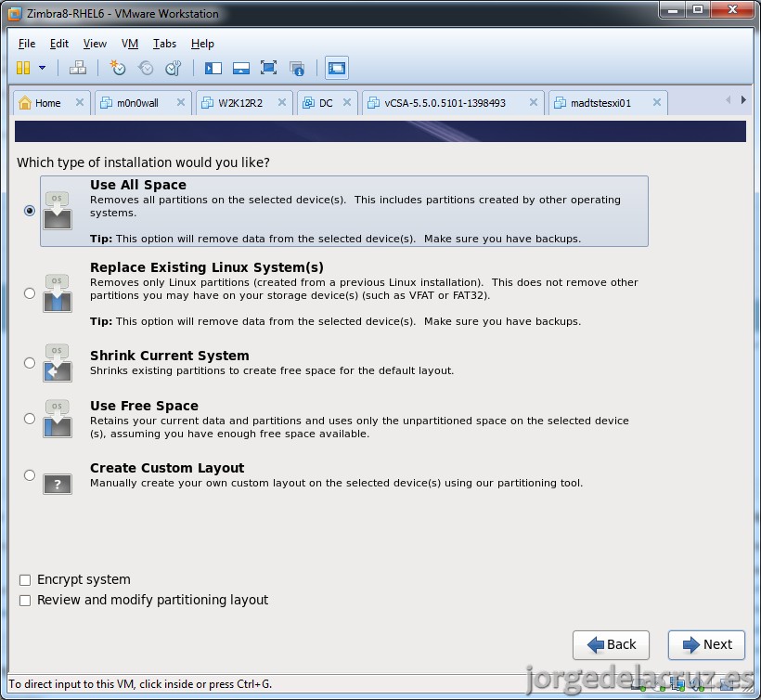Click the Use All Space heading text
Image resolution: width=761 pixels, height=700 pixels.
138,185
